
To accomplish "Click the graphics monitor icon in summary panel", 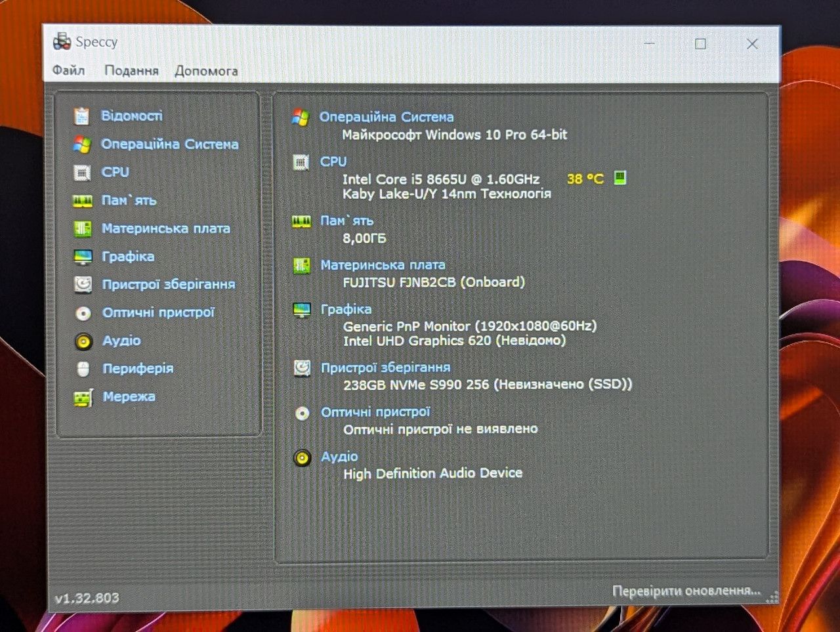I will tap(302, 310).
